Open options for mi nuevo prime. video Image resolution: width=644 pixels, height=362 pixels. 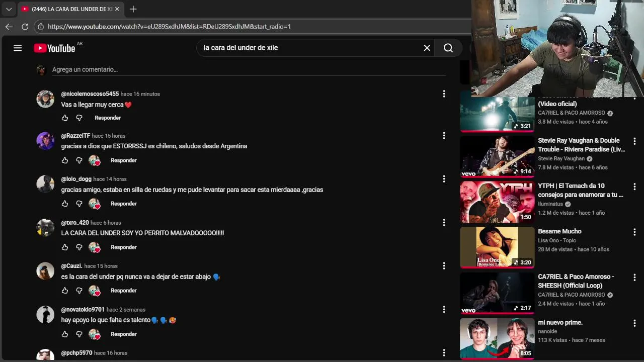634,323
